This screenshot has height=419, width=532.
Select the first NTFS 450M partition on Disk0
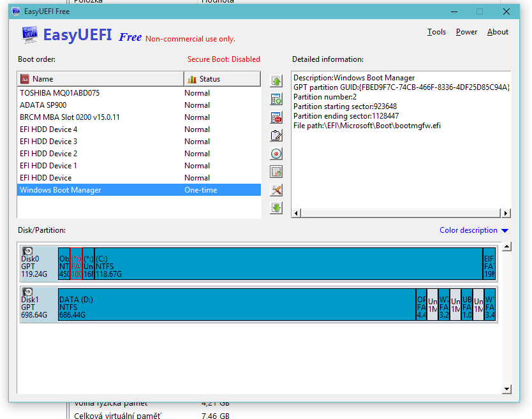pyautogui.click(x=64, y=263)
